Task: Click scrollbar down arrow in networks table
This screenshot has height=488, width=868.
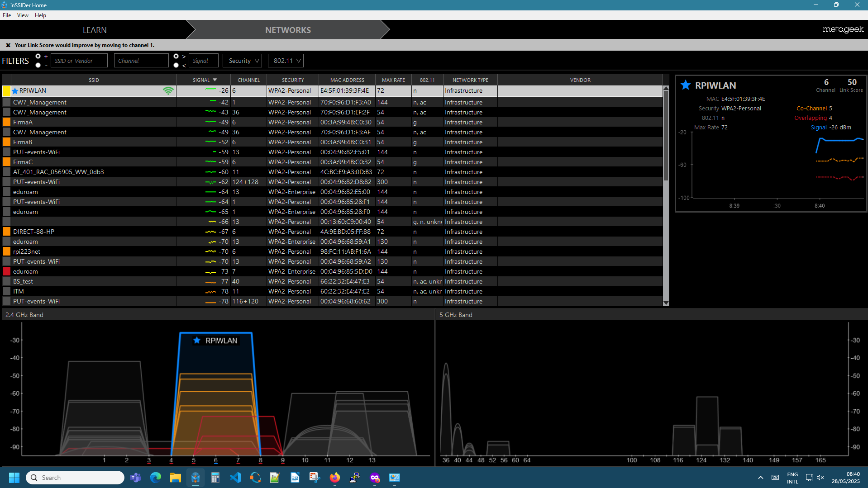Action: pyautogui.click(x=666, y=303)
